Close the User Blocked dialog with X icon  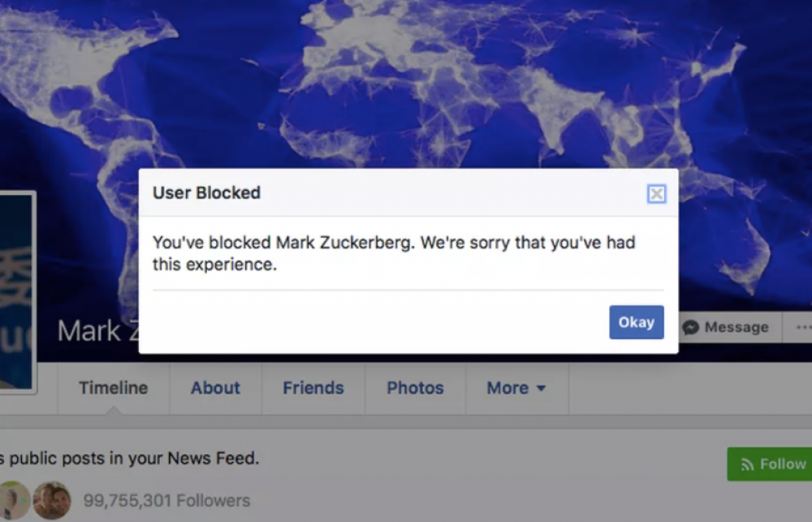pyautogui.click(x=657, y=194)
